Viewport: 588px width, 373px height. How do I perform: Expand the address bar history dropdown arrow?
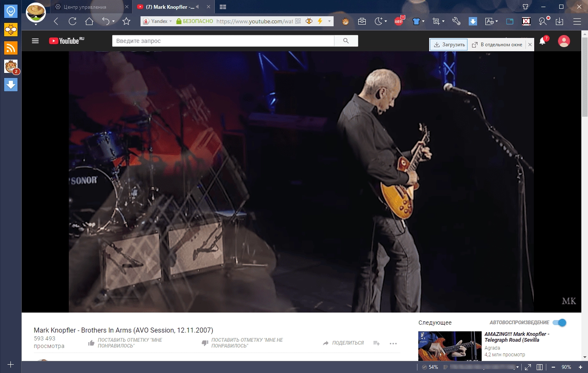(329, 21)
